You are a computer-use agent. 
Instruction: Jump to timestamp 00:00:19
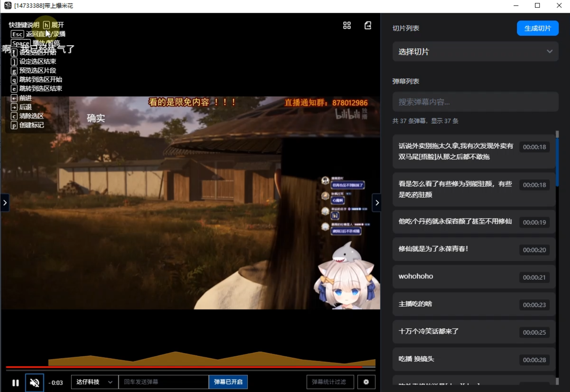coord(534,222)
